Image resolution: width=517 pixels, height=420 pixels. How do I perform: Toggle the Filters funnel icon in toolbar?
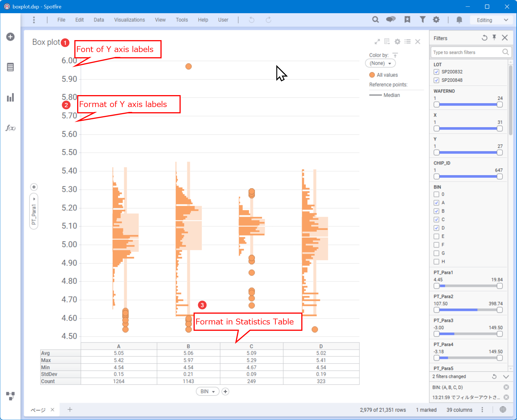[x=422, y=20]
